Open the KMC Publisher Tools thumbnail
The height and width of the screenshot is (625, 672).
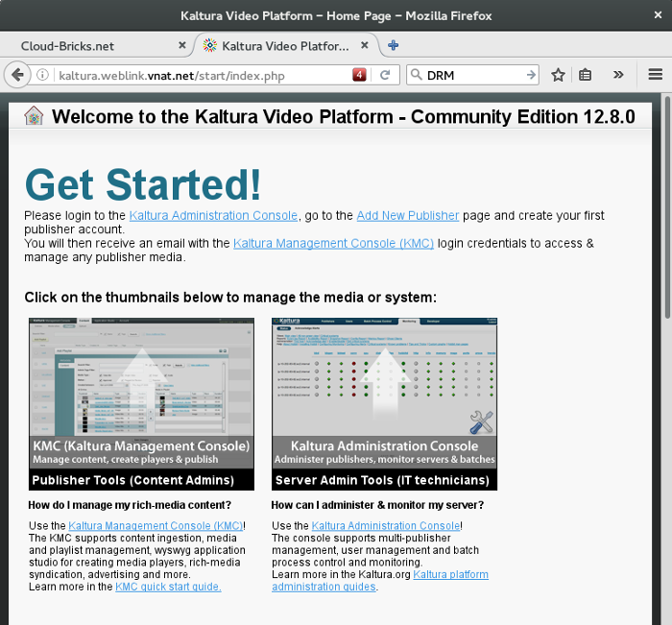tap(141, 404)
